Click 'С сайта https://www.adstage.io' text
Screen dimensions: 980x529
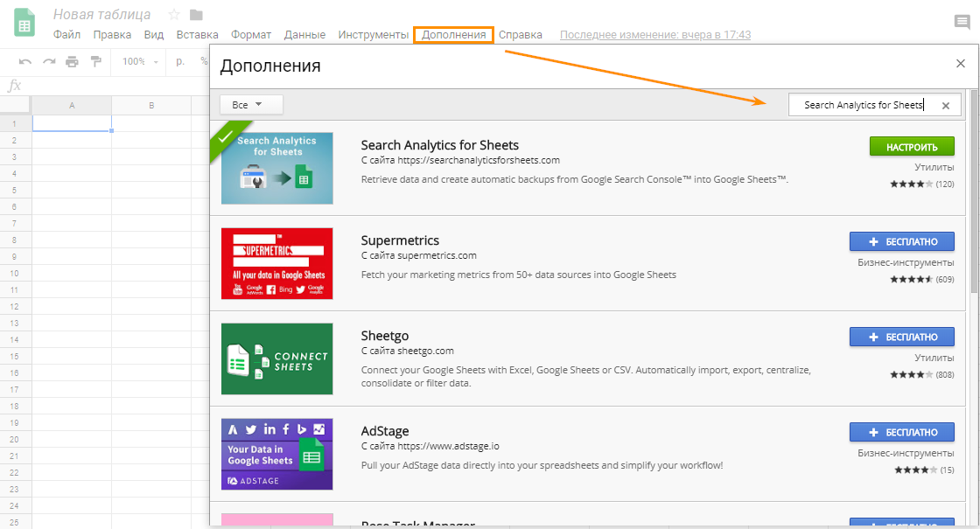430,446
